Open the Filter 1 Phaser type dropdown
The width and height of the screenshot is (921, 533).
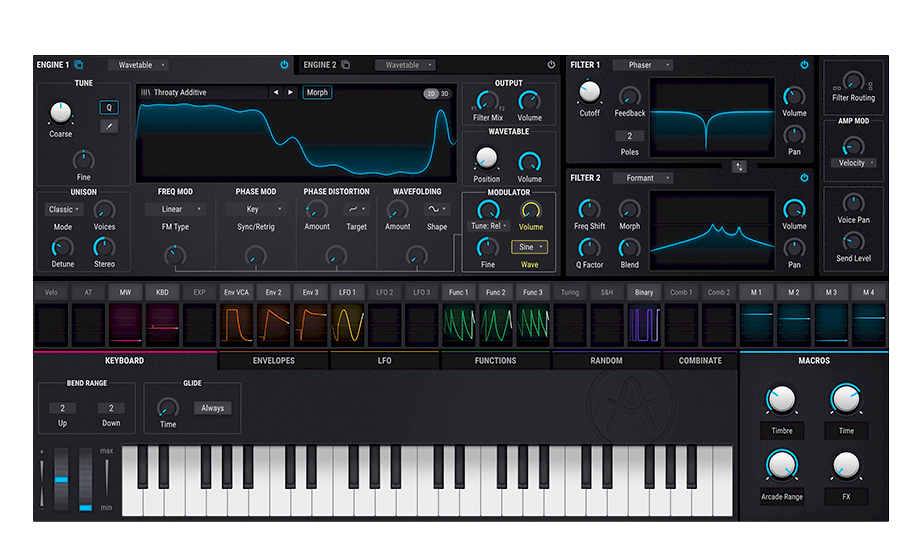[x=642, y=65]
